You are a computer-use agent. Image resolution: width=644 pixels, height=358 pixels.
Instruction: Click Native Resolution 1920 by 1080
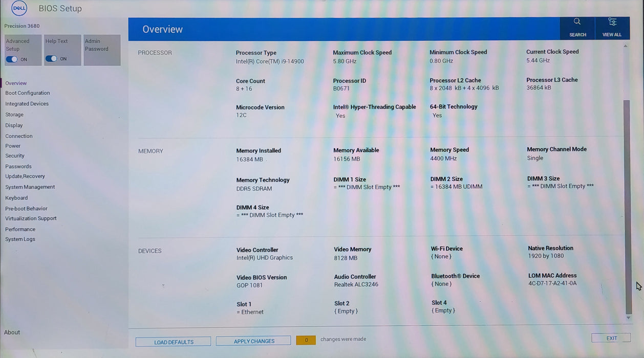546,256
